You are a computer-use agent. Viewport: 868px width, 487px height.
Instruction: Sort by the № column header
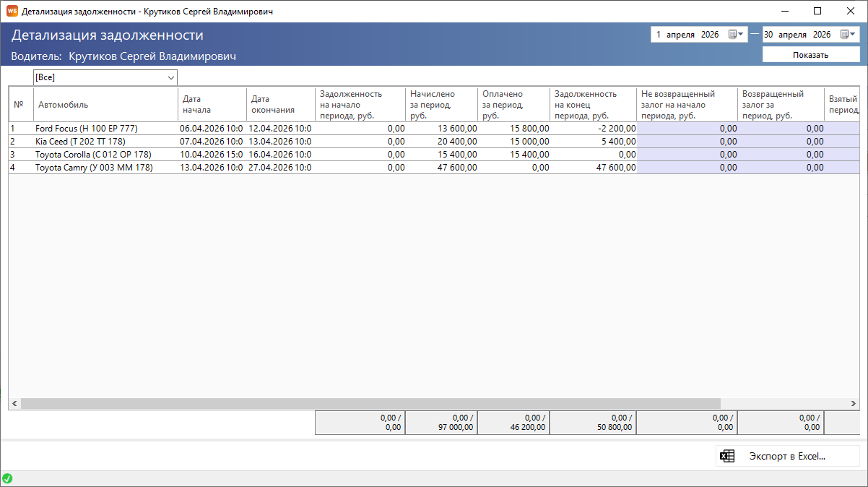21,104
